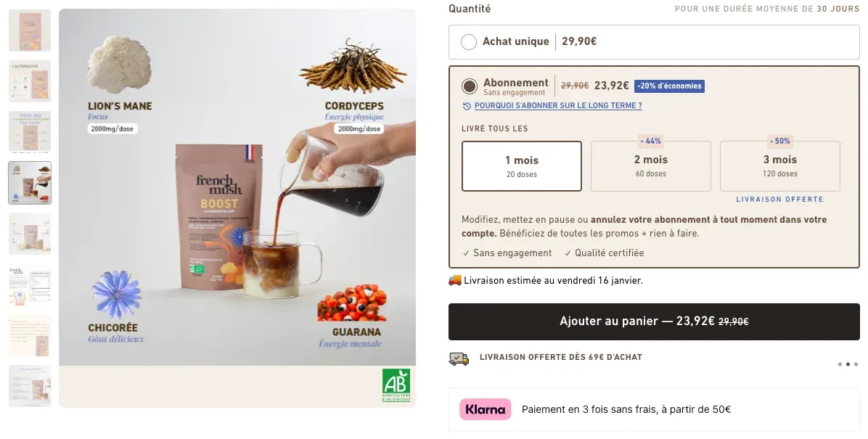Click the AB Agriculture Biologique logo

396,385
